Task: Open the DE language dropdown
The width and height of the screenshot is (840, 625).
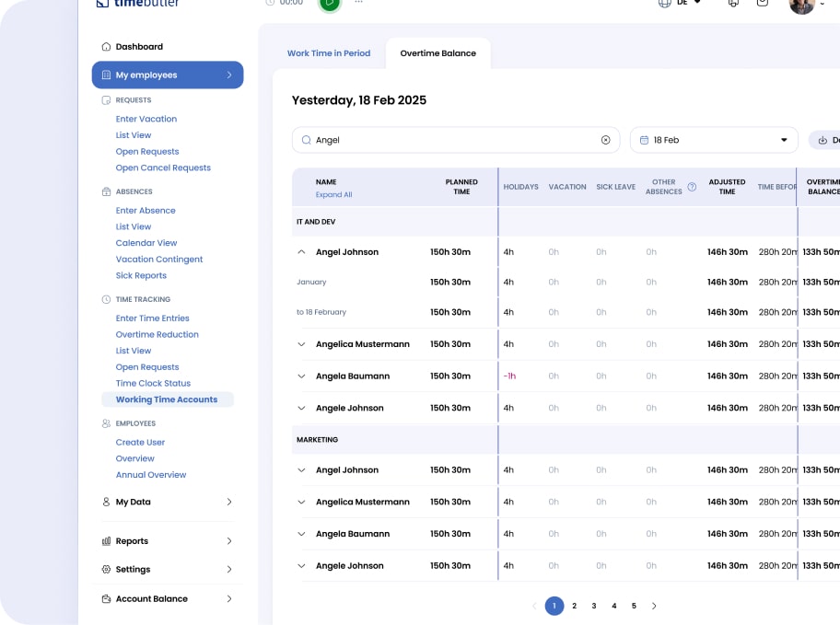Action: pyautogui.click(x=682, y=3)
